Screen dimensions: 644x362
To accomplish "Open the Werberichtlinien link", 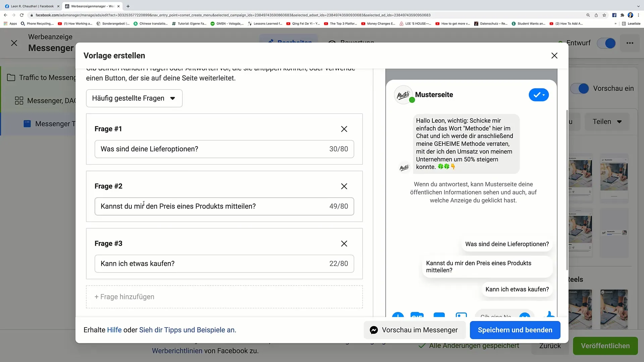I will (177, 351).
